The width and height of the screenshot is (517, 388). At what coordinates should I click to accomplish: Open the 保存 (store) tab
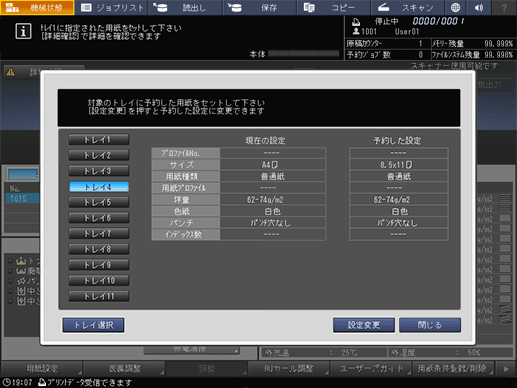(260, 7)
